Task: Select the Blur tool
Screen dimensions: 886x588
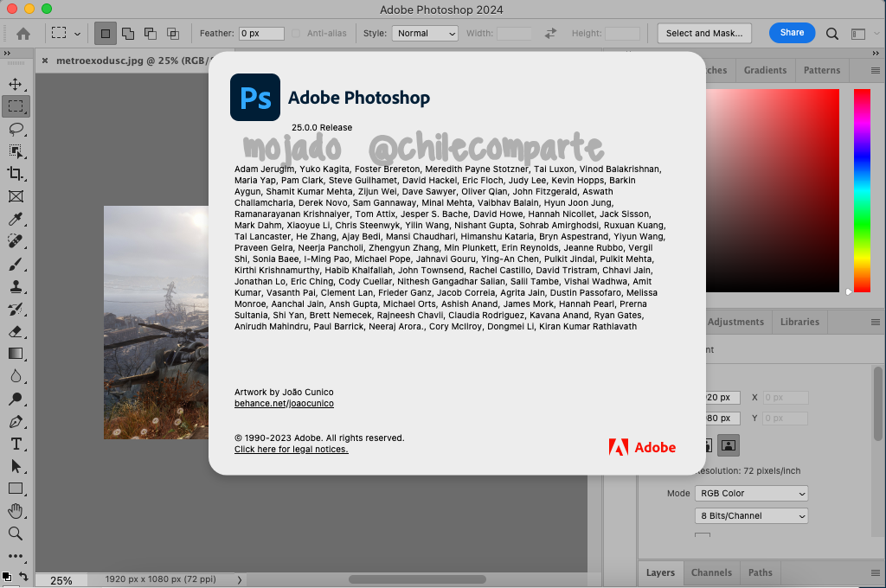Action: pos(16,377)
